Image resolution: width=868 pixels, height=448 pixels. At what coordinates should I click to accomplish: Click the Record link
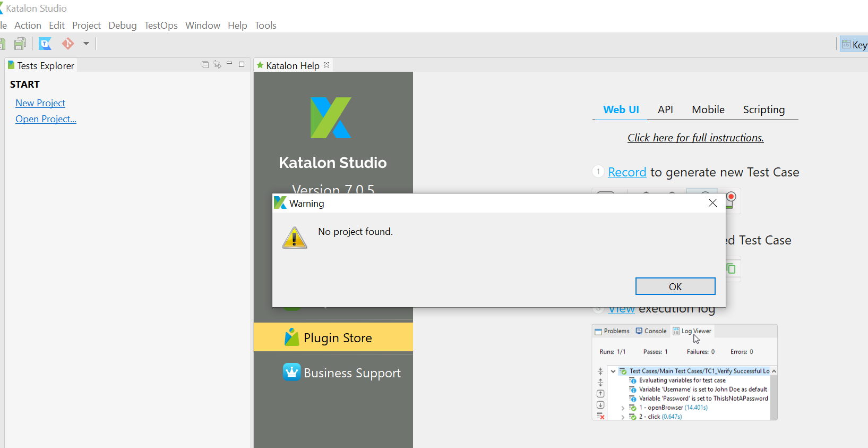click(x=627, y=172)
